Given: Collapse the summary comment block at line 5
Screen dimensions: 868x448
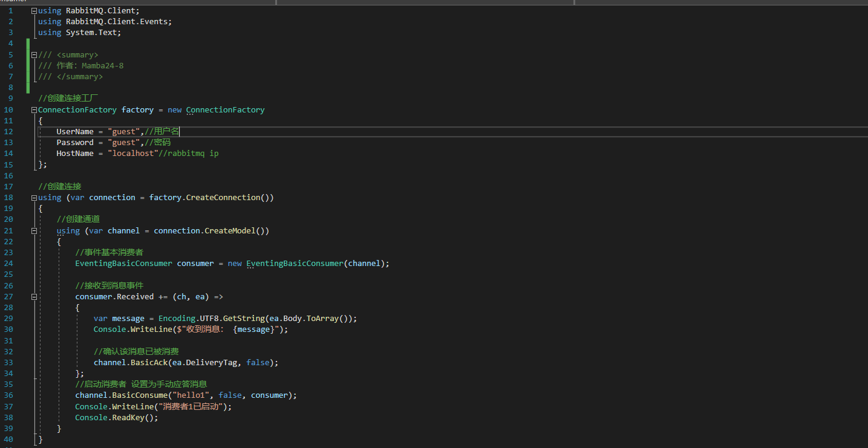Looking at the screenshot, I should pos(34,54).
